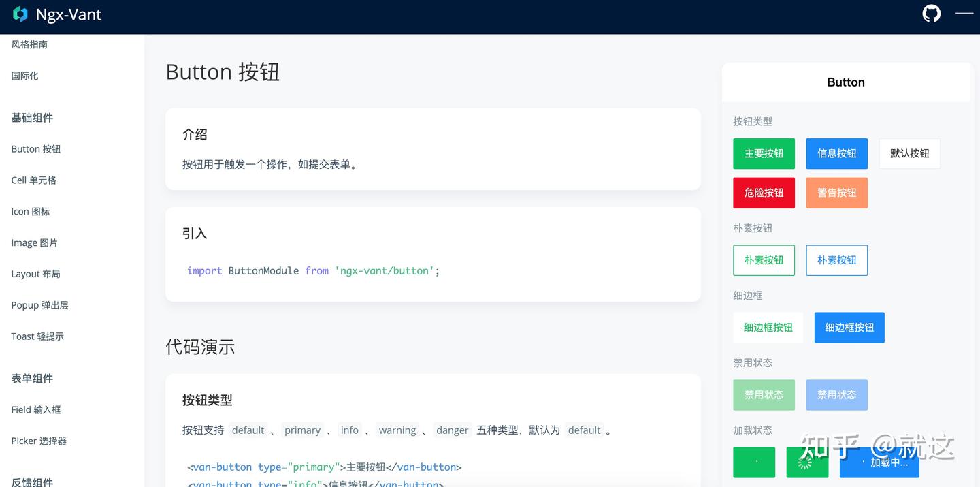
Task: Expand the 表单组件 section
Action: point(31,378)
